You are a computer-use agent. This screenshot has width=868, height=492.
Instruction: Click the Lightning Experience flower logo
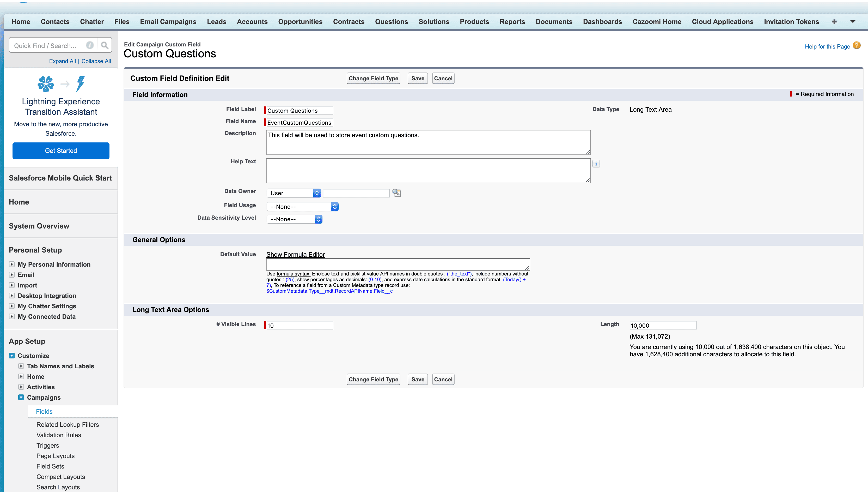46,84
